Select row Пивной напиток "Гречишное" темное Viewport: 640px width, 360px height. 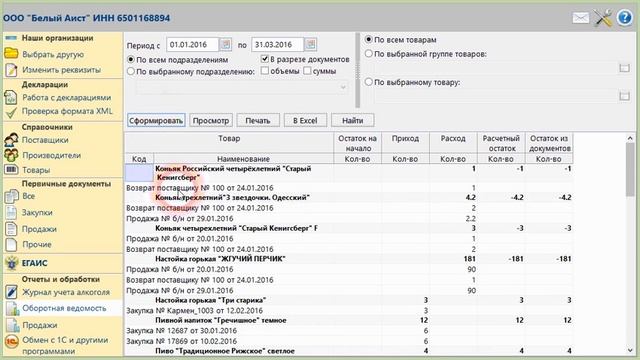[x=349, y=320]
